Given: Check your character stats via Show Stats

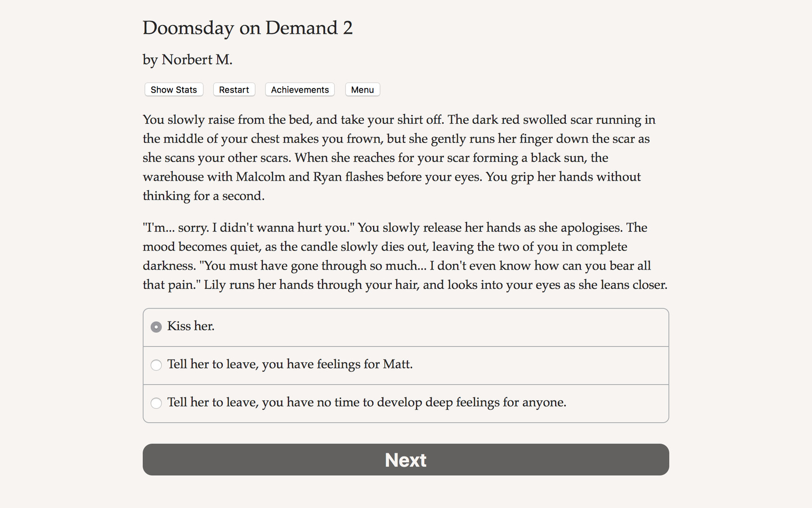Looking at the screenshot, I should pos(173,89).
